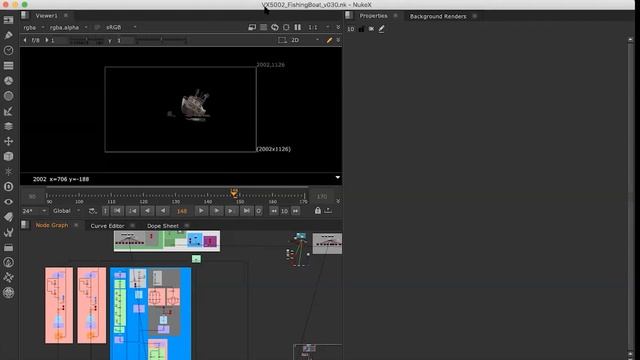The image size is (640, 360).
Task: Toggle the frame increment button
Action: (x=284, y=211)
